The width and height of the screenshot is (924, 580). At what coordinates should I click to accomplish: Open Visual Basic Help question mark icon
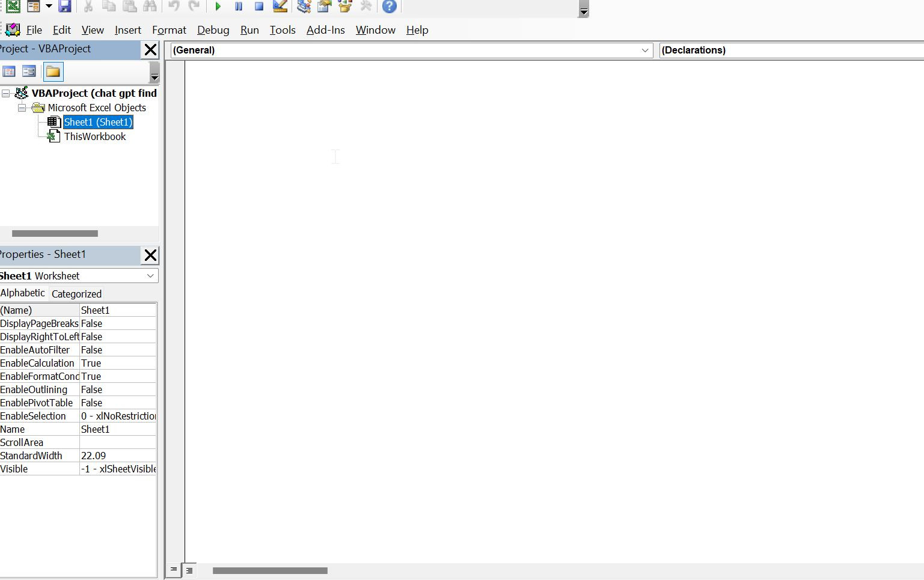point(390,7)
